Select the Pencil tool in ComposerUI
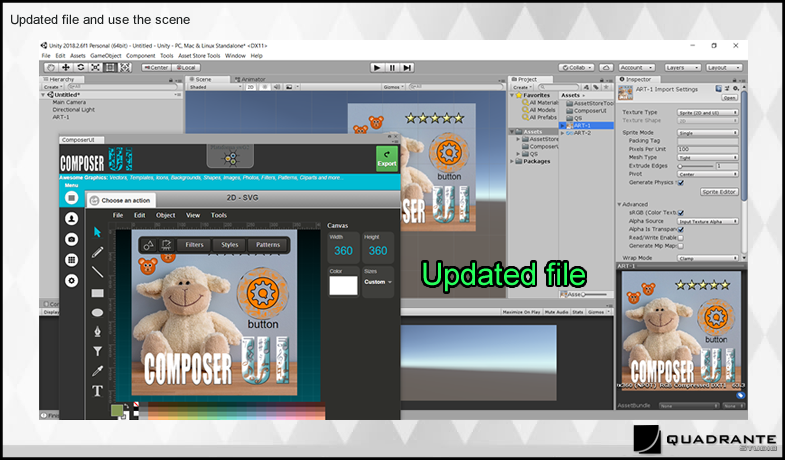Screen dimensions: 785x460 click(97, 252)
